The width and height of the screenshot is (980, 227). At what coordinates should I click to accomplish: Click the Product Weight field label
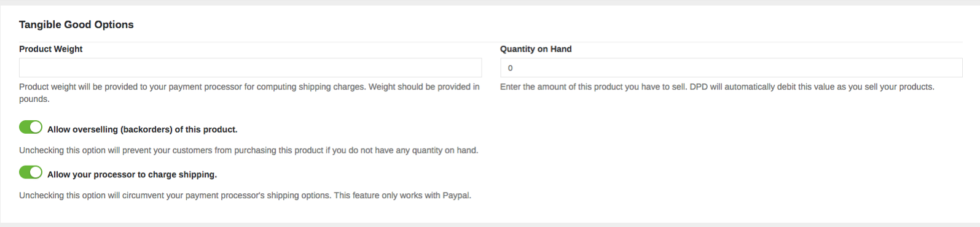[51, 49]
